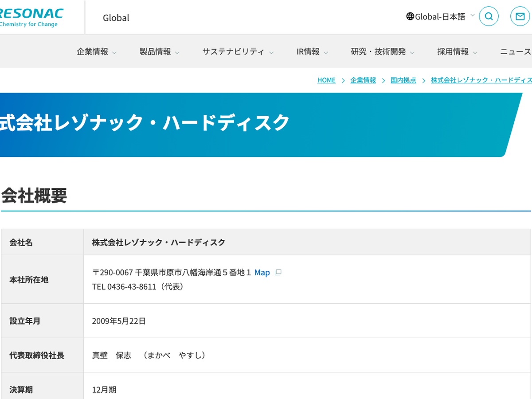The width and height of the screenshot is (532, 399).
Task: Open Global-日本語 language dropdown
Action: coord(440,17)
